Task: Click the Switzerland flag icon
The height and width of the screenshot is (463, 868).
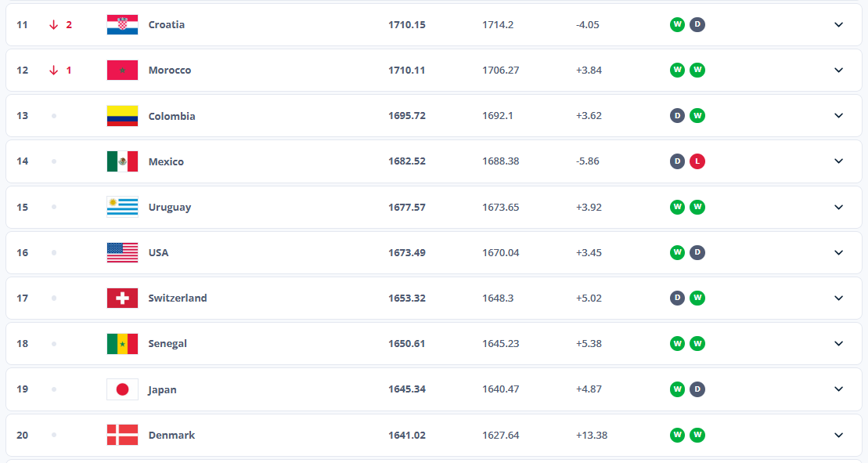Action: tap(122, 298)
